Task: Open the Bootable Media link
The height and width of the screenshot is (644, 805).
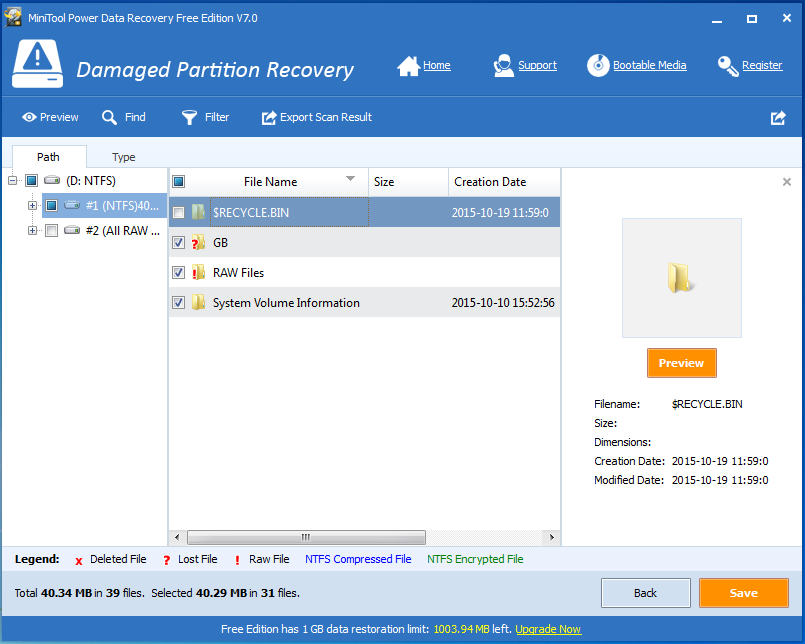Action: pyautogui.click(x=649, y=65)
